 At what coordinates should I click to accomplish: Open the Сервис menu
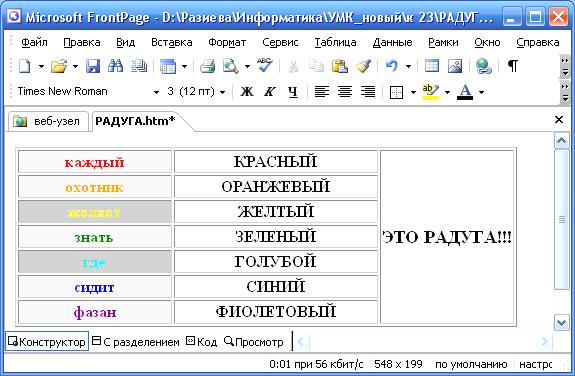(x=280, y=42)
